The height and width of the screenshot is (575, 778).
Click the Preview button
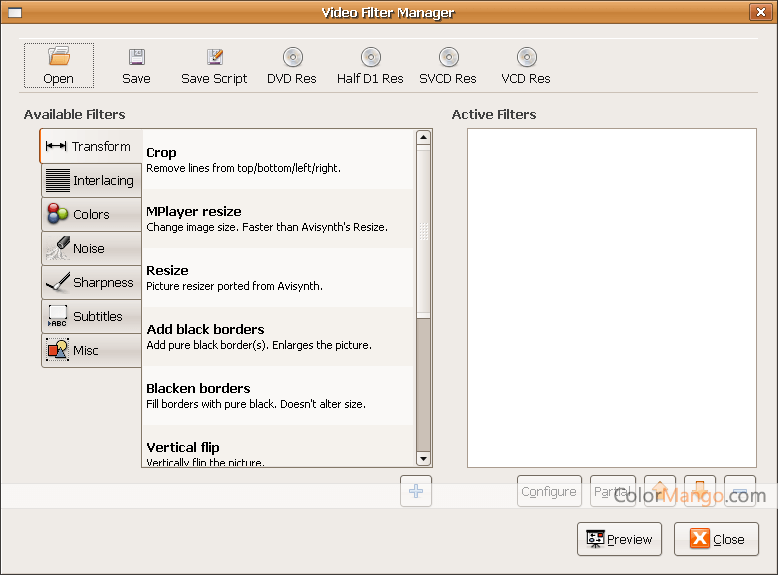(x=619, y=539)
